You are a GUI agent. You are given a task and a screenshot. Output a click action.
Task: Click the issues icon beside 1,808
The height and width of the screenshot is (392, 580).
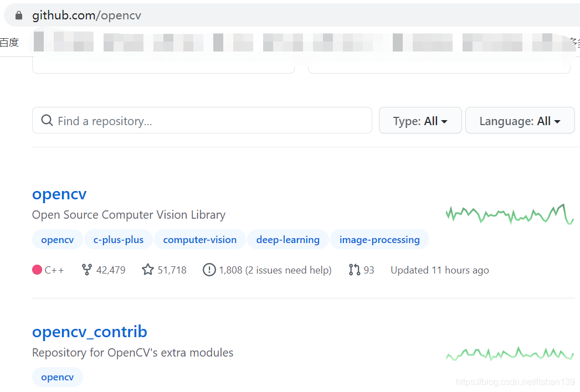[x=209, y=270]
